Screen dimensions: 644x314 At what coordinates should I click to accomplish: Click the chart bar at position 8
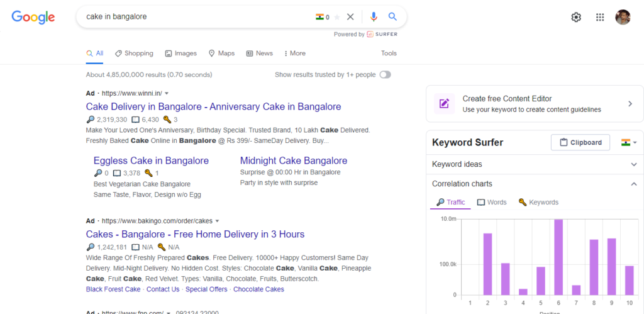coord(594,267)
